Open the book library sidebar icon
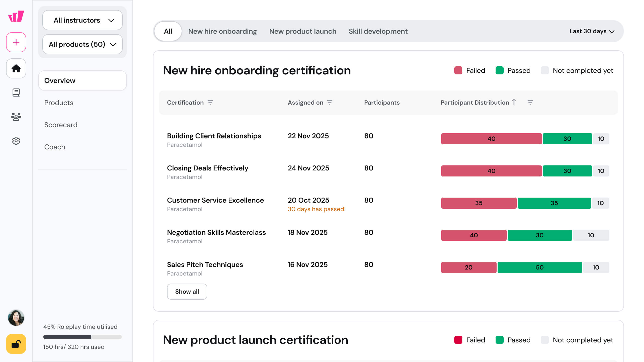The image size is (644, 362). click(x=16, y=93)
